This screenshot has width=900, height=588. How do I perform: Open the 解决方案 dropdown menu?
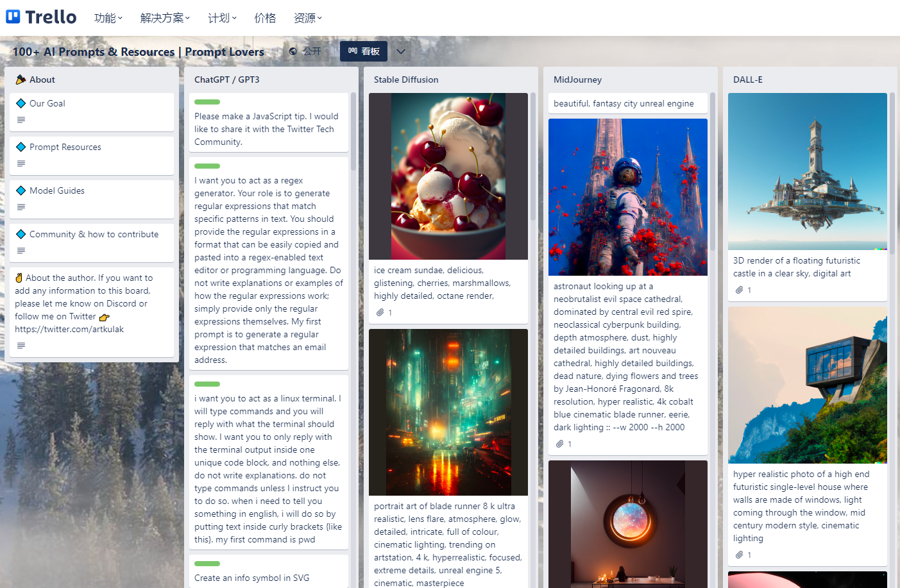(x=165, y=18)
